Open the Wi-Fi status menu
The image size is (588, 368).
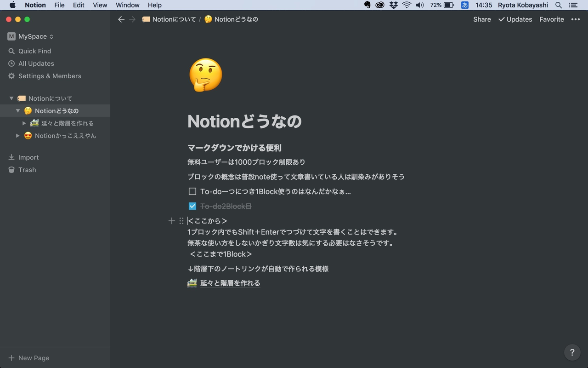click(x=407, y=5)
